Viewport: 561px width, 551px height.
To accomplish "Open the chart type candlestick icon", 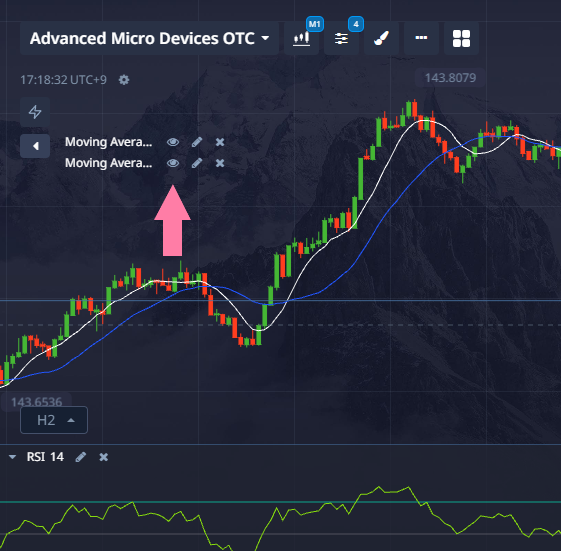I will point(301,38).
